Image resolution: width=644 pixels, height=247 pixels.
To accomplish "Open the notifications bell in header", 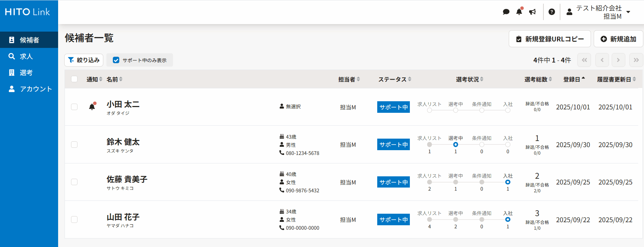I will pos(519,12).
